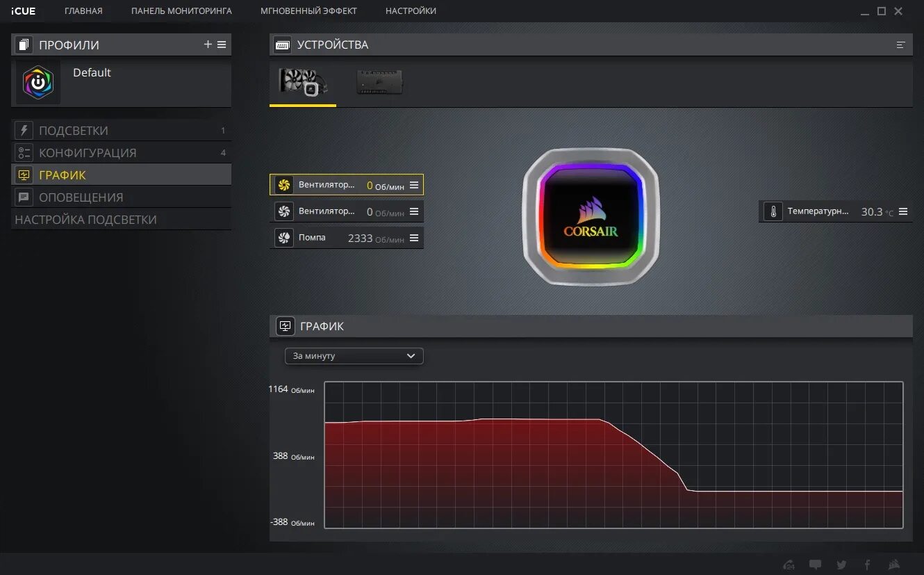Open the 24-hour support icon in footer

(789, 565)
